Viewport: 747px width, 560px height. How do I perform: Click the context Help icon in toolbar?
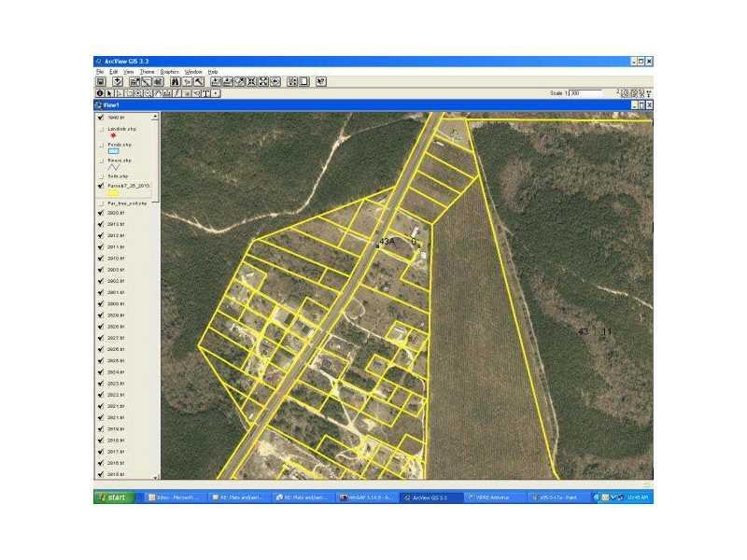(x=321, y=82)
